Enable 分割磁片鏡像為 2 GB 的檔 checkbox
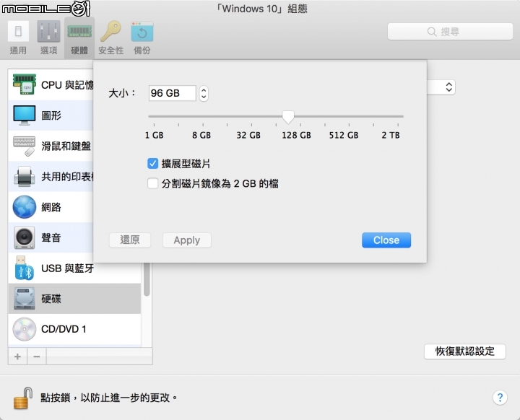Viewport: 520px width, 420px height. [x=152, y=183]
